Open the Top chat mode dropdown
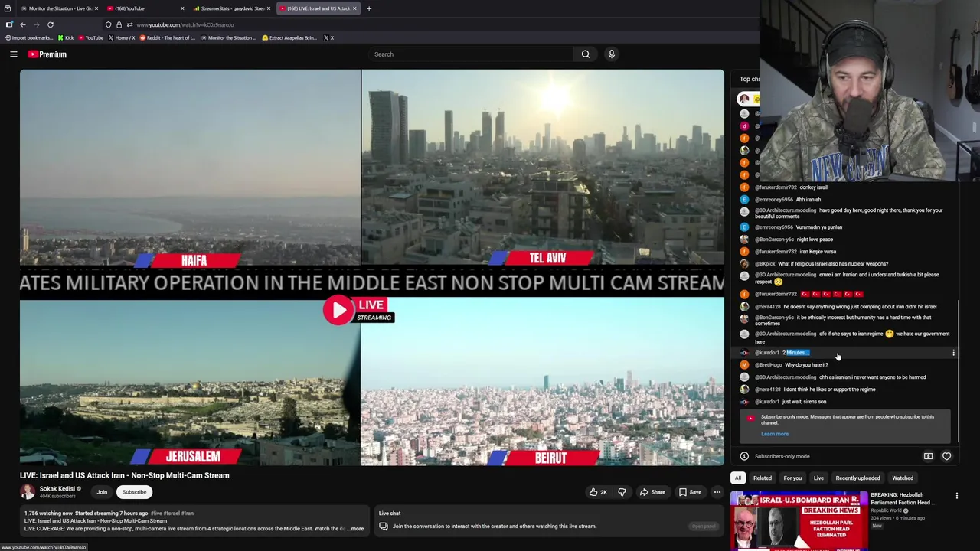Image resolution: width=980 pixels, height=551 pixels. tap(750, 79)
